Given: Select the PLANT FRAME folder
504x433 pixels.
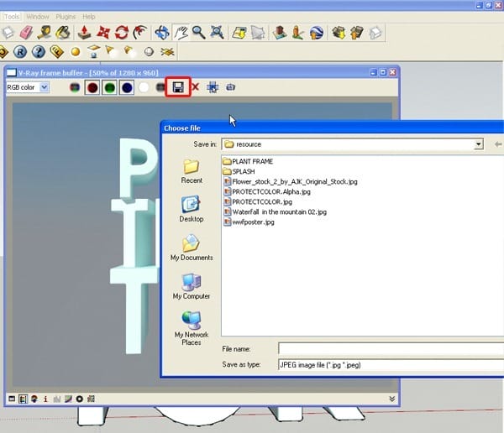Looking at the screenshot, I should (248, 161).
